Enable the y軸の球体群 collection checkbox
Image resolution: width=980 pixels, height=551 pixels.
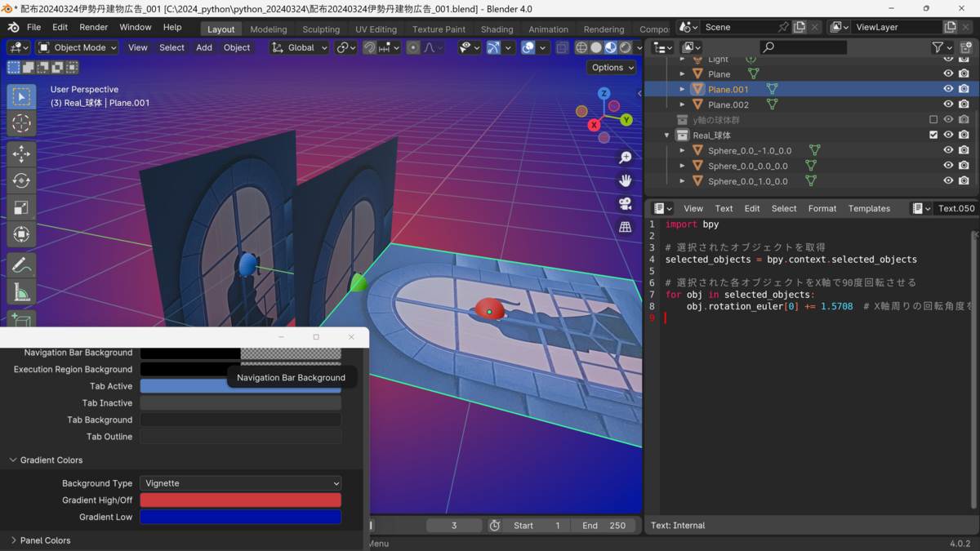click(x=933, y=118)
